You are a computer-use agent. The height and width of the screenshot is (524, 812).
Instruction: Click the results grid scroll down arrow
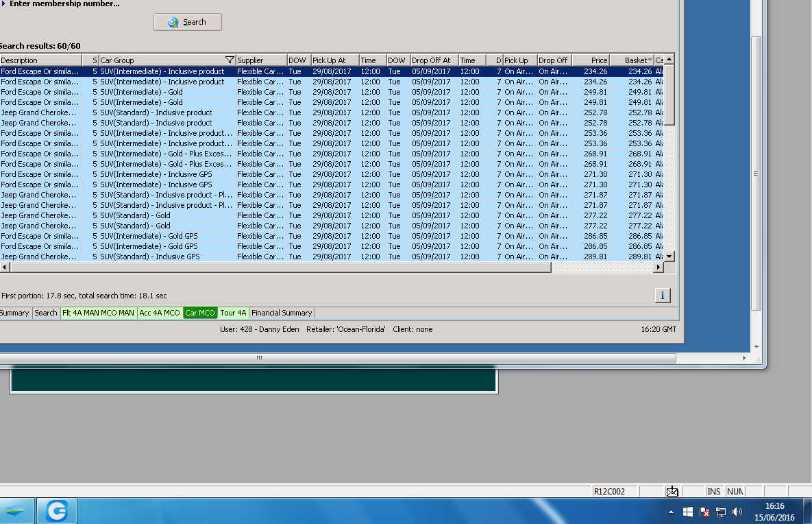coord(669,257)
